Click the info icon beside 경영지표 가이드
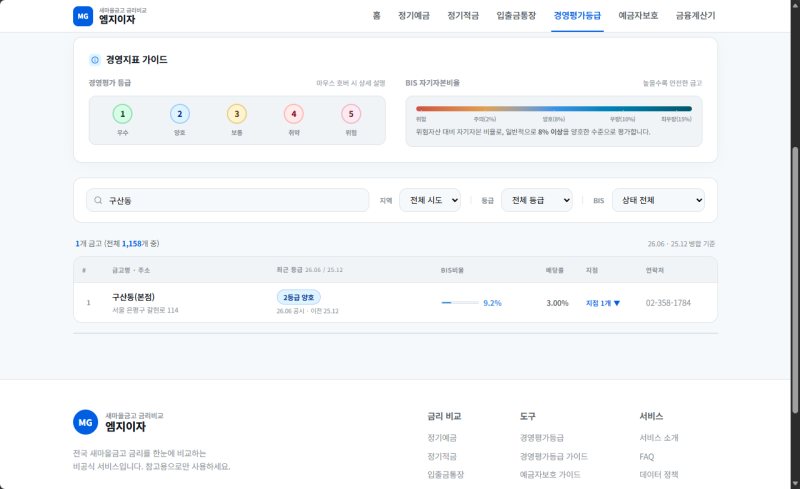Image resolution: width=800 pixels, height=489 pixels. click(95, 60)
